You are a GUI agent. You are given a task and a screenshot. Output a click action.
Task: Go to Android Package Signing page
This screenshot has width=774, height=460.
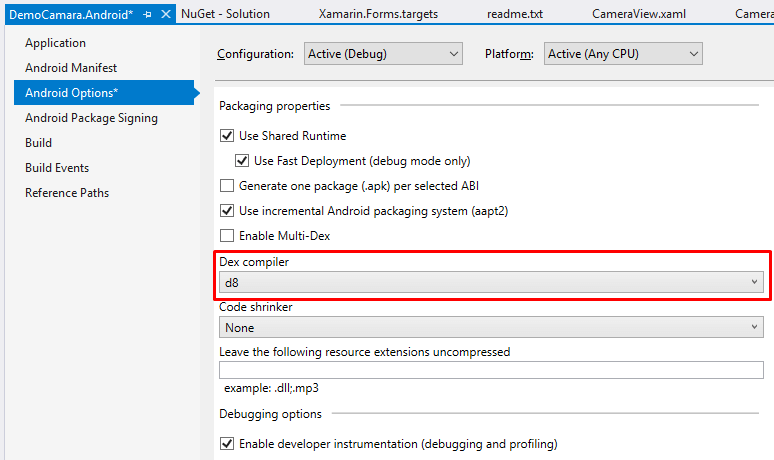(x=91, y=118)
